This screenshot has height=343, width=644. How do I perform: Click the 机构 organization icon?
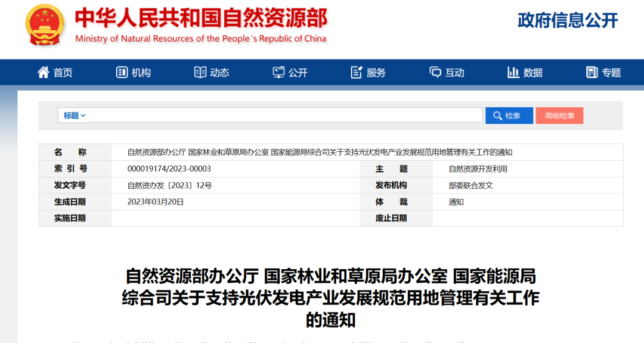pyautogui.click(x=122, y=73)
